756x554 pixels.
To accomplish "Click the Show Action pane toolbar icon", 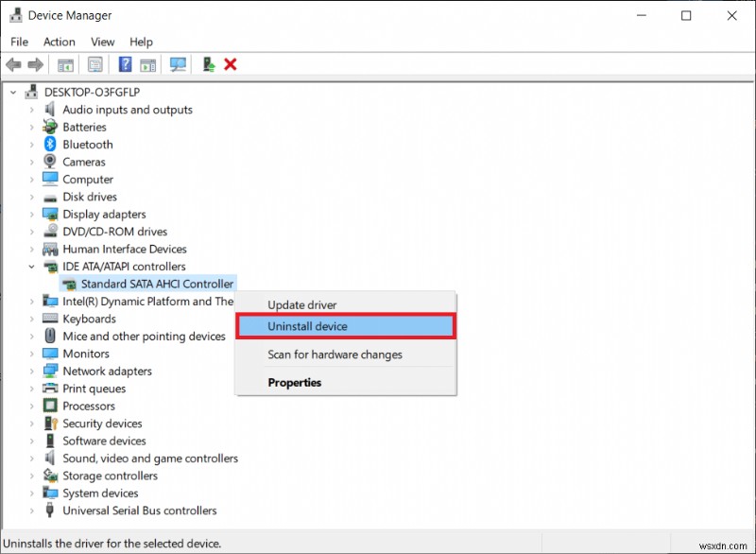I will (x=148, y=64).
